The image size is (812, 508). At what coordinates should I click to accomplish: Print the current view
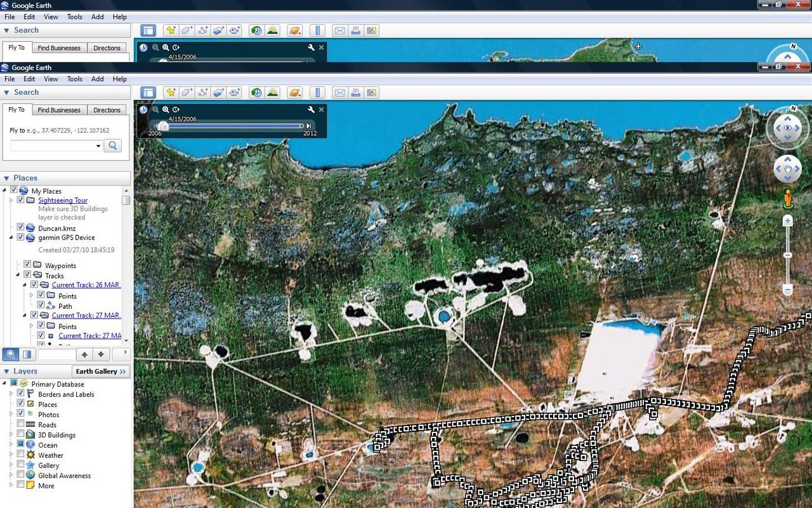[x=356, y=93]
